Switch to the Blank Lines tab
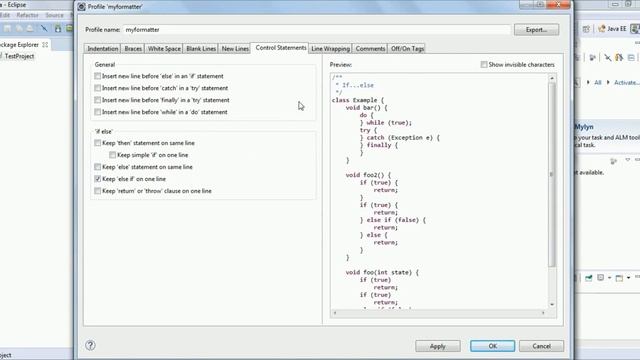Screen dimensions: 640x360 [201, 49]
